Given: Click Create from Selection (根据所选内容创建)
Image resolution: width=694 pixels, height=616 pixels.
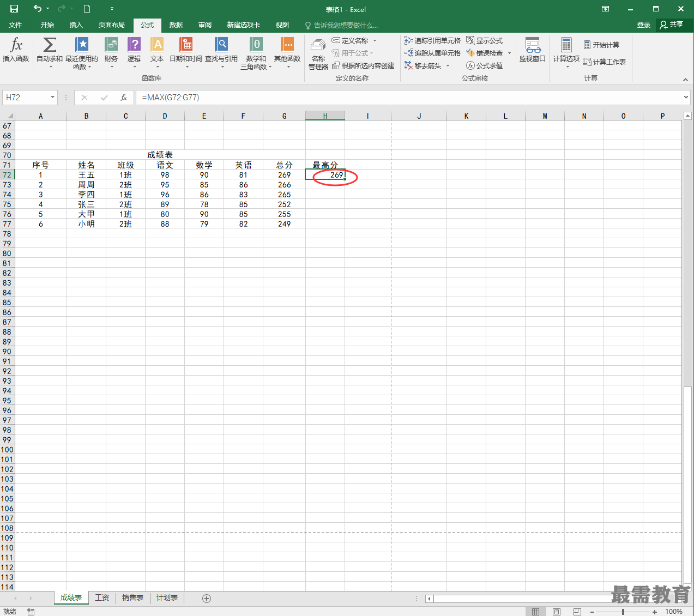Looking at the screenshot, I should 363,66.
